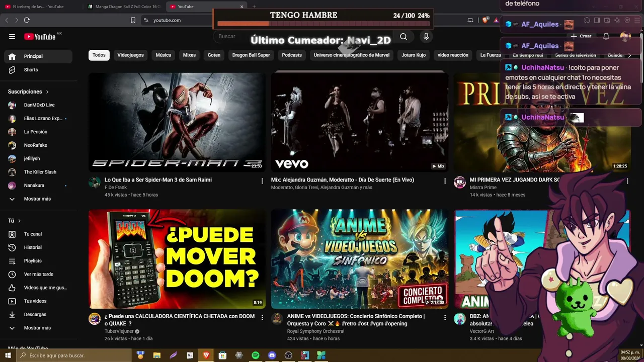This screenshot has height=362, width=644.
Task: Open the YouTube hamburger guide menu
Action: pyautogui.click(x=12, y=37)
